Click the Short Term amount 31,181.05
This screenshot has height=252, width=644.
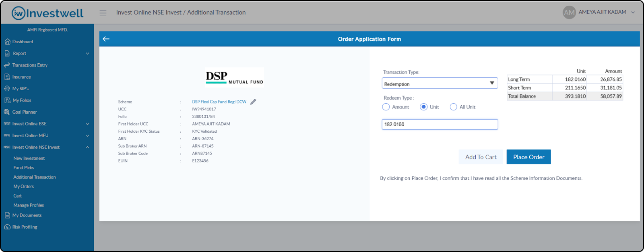click(611, 88)
